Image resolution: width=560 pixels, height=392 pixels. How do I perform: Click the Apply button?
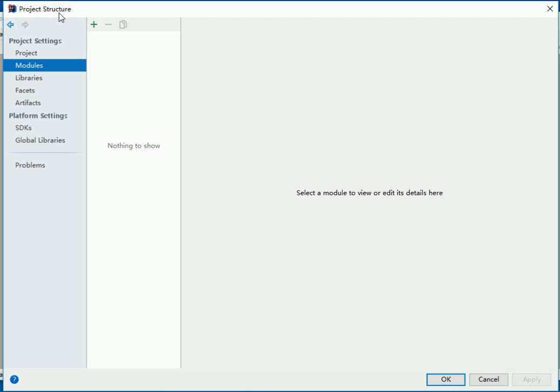click(x=531, y=380)
